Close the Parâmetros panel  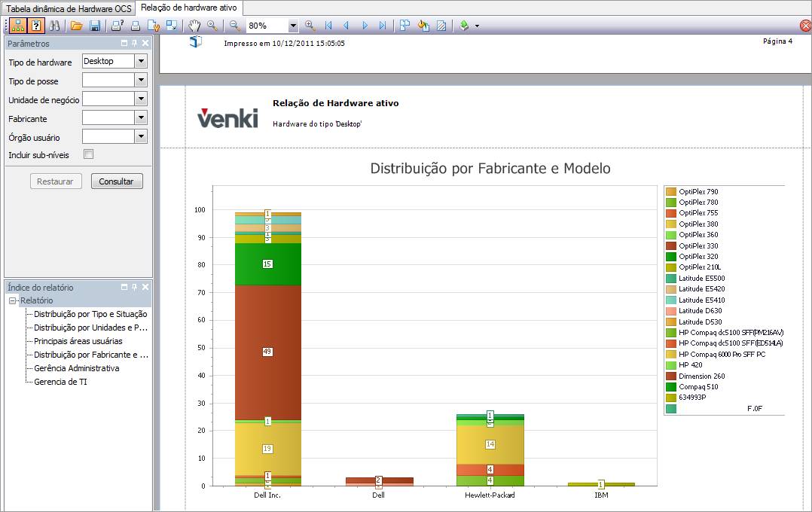pyautogui.click(x=145, y=44)
